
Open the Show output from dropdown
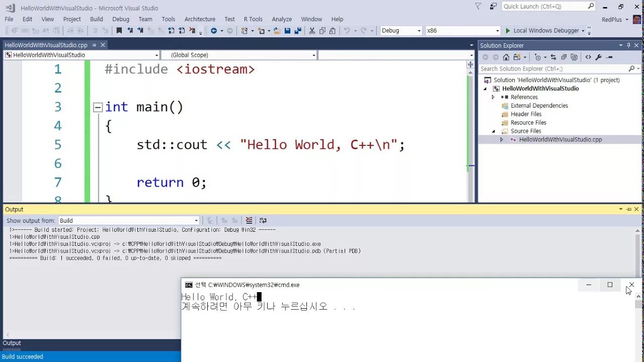[x=196, y=220]
